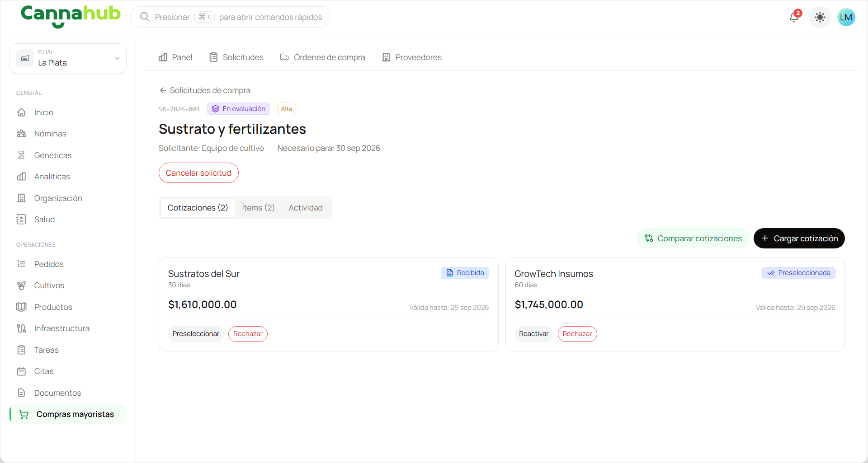
Task: Switch to the Solicitudes tab
Action: pos(236,57)
